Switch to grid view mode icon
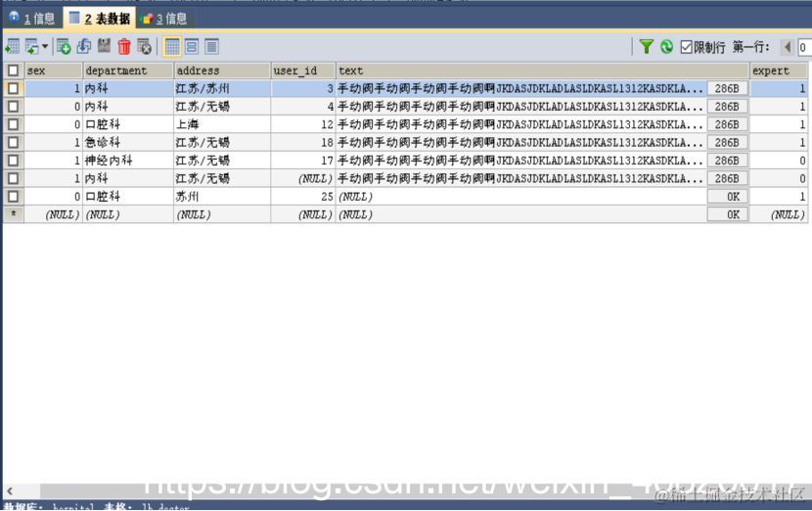The image size is (812, 511). click(x=172, y=47)
